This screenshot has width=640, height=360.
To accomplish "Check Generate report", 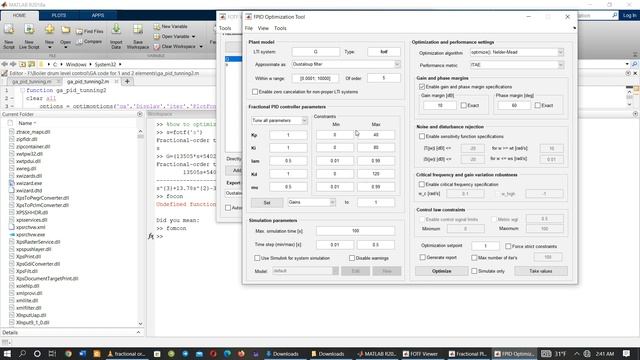I will coord(422,258).
